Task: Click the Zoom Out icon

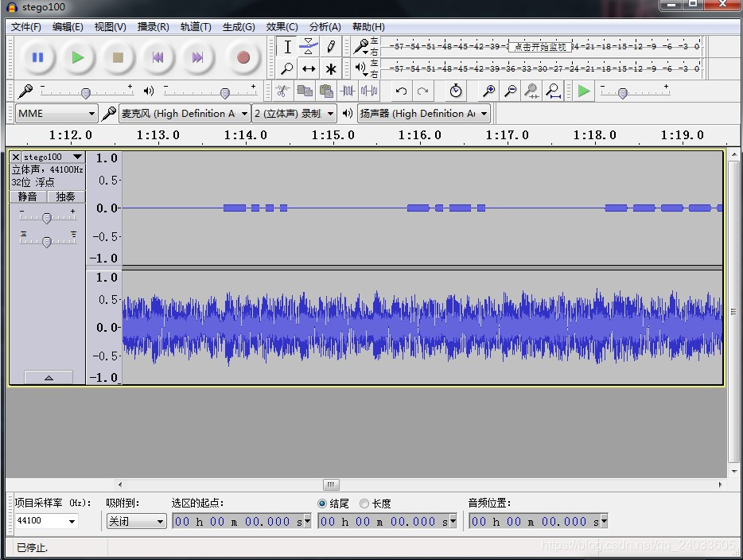Action: pos(511,91)
